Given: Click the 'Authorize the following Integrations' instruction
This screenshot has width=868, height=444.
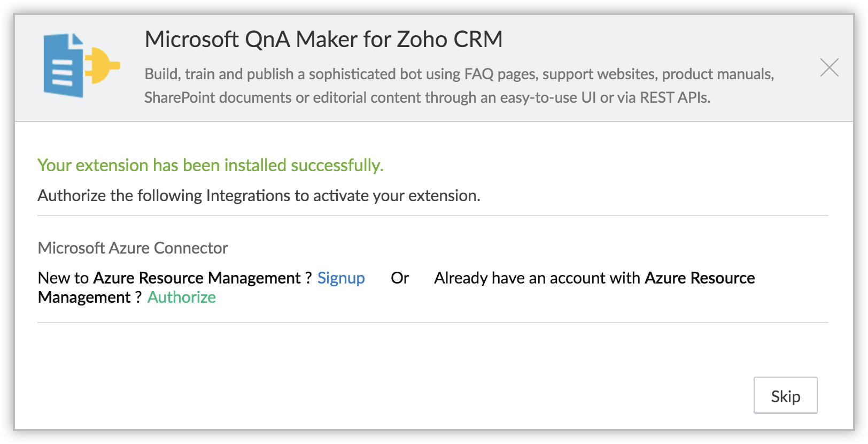Looking at the screenshot, I should click(x=259, y=196).
